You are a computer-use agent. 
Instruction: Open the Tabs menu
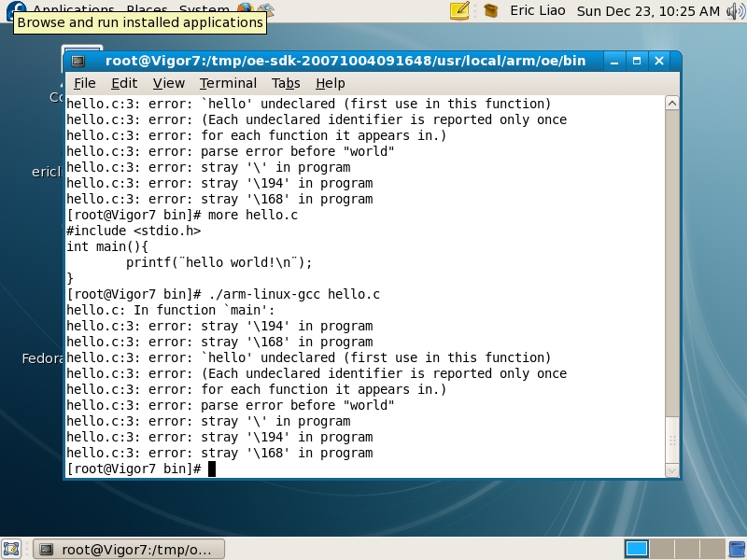coord(286,83)
